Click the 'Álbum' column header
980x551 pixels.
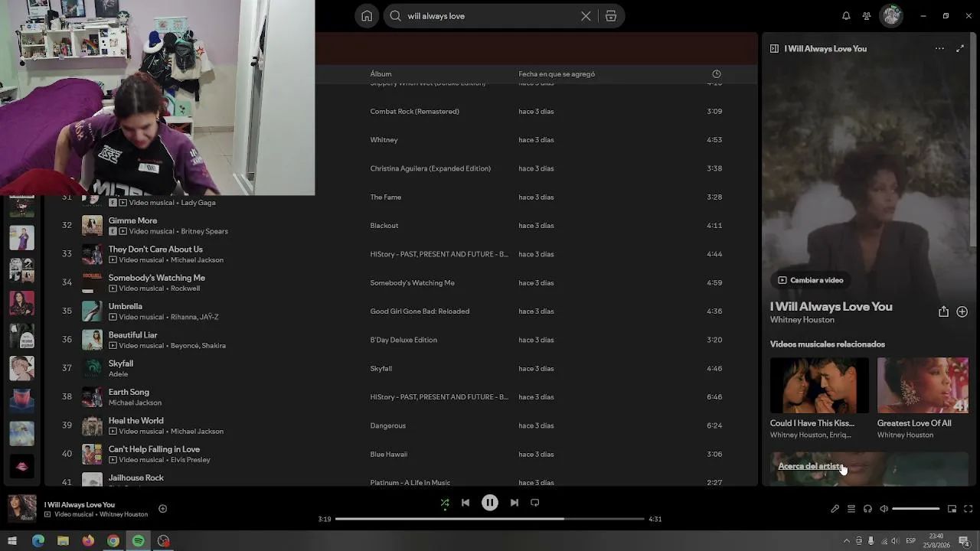(381, 74)
